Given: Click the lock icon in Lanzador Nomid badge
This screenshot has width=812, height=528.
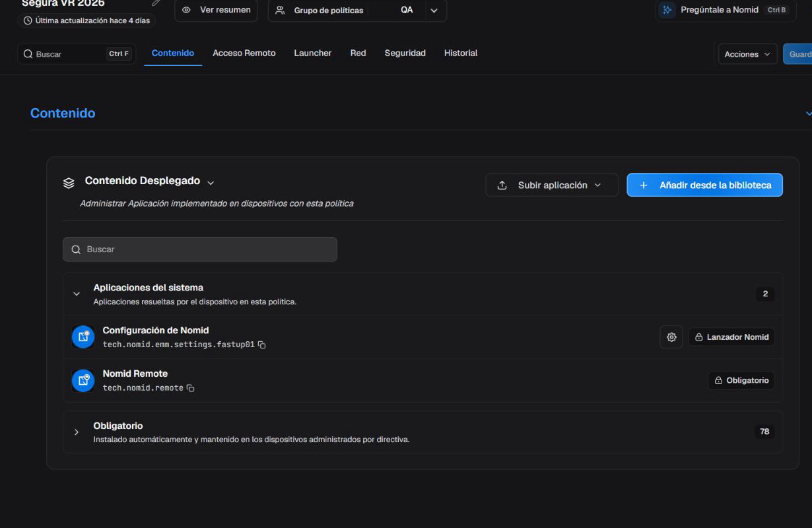Looking at the screenshot, I should 699,337.
